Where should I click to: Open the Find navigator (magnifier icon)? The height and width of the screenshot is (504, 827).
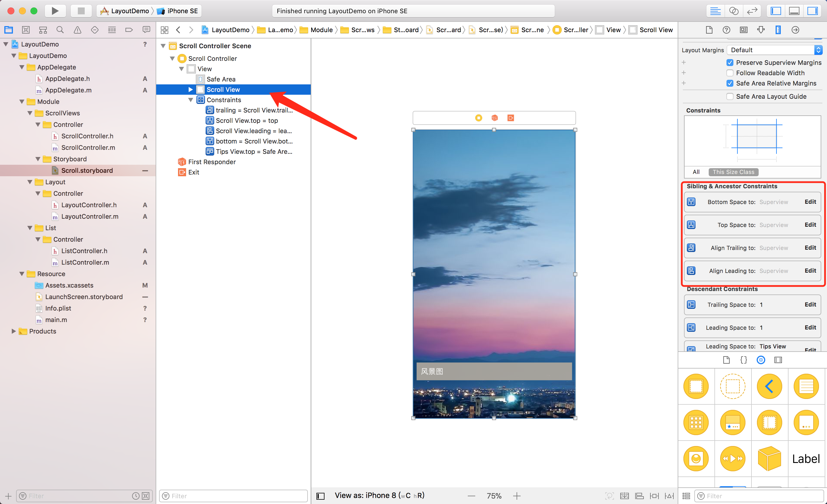tap(60, 30)
